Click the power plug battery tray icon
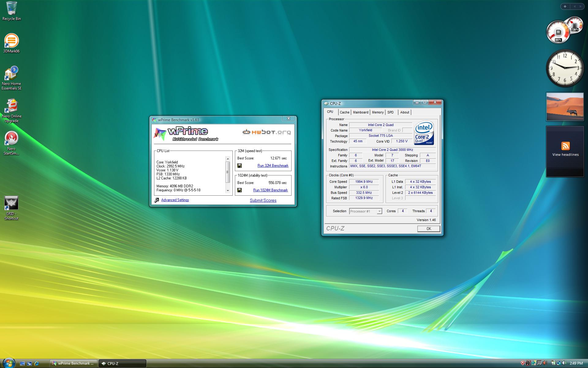This screenshot has height=368, width=588. point(553,363)
